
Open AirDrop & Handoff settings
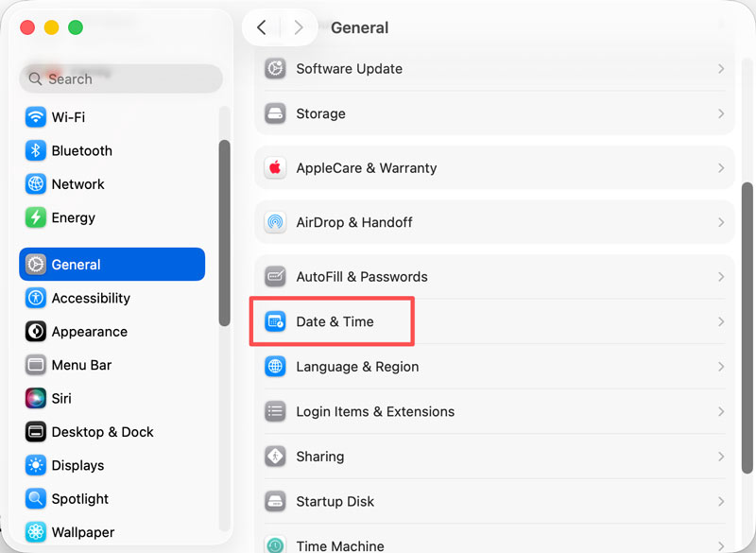495,221
